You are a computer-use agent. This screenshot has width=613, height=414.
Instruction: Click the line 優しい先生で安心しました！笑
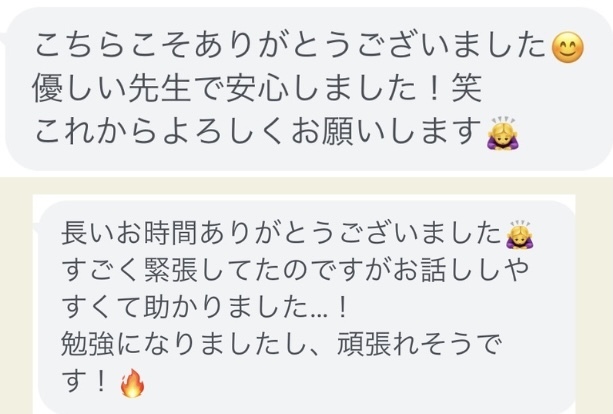click(257, 89)
